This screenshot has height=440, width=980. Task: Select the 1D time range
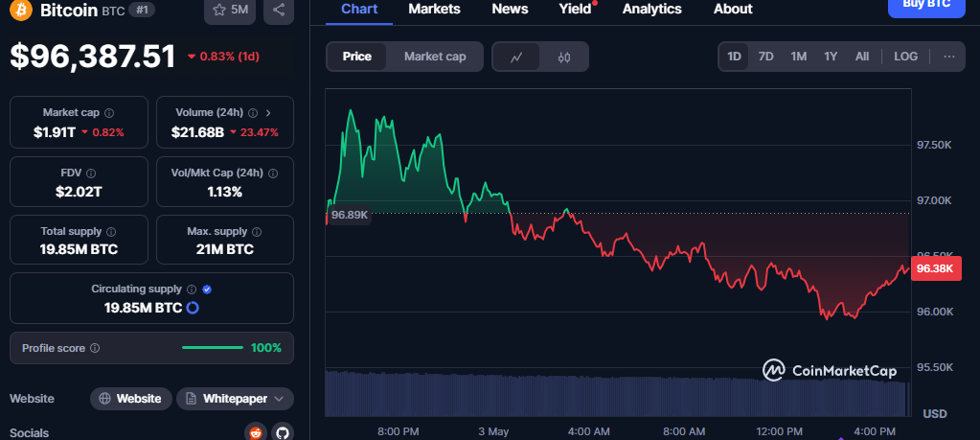click(x=734, y=57)
